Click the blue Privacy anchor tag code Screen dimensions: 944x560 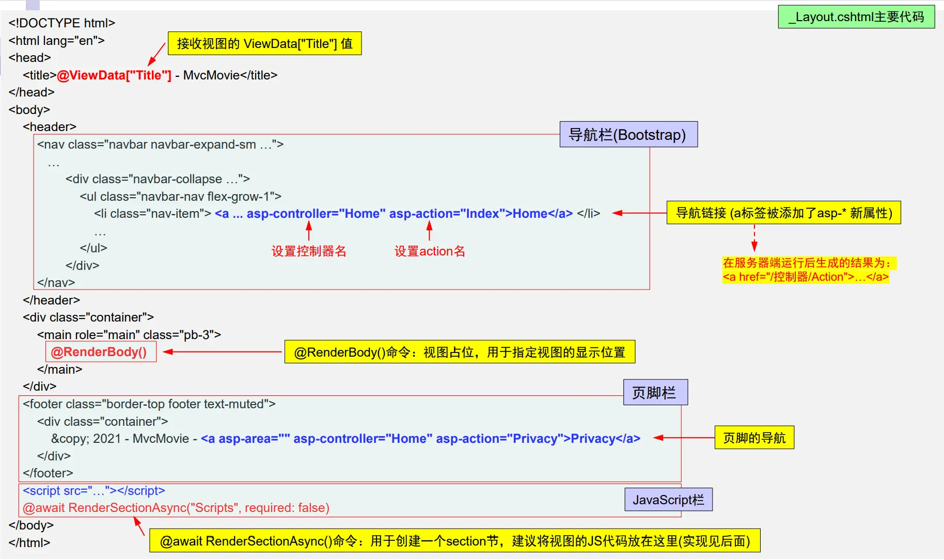(x=420, y=439)
